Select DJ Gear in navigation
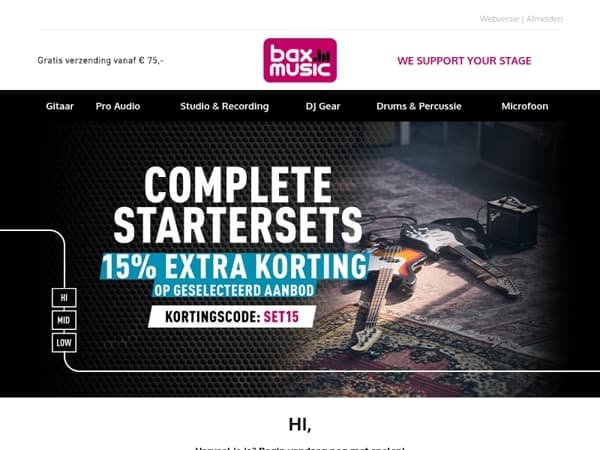This screenshot has height=450, width=600. pos(323,106)
